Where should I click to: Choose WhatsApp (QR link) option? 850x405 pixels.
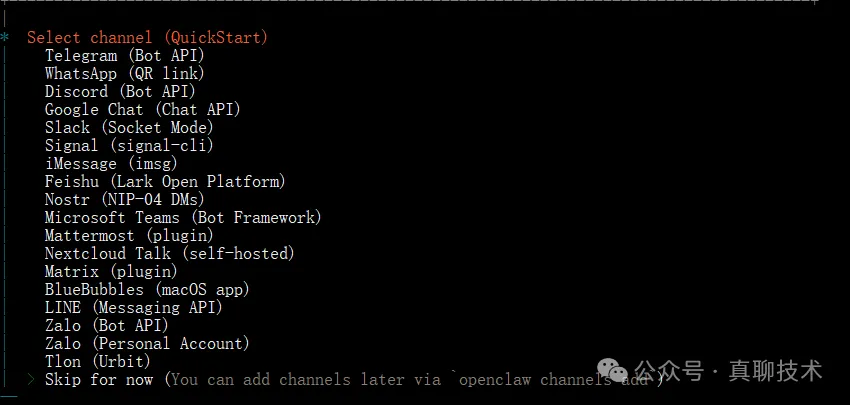click(x=125, y=74)
